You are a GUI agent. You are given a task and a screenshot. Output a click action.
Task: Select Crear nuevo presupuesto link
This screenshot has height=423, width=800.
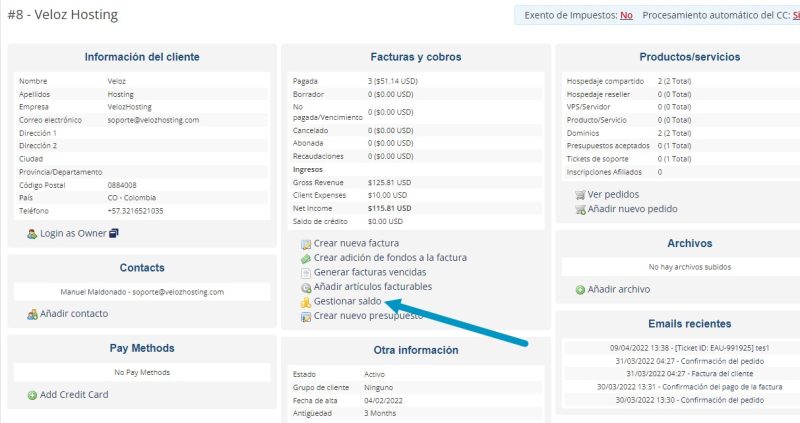pos(368,315)
